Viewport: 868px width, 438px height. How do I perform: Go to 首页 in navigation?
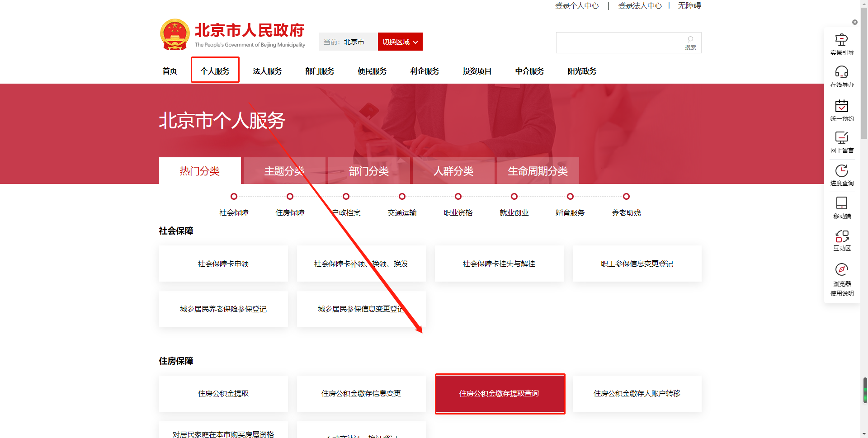point(170,71)
